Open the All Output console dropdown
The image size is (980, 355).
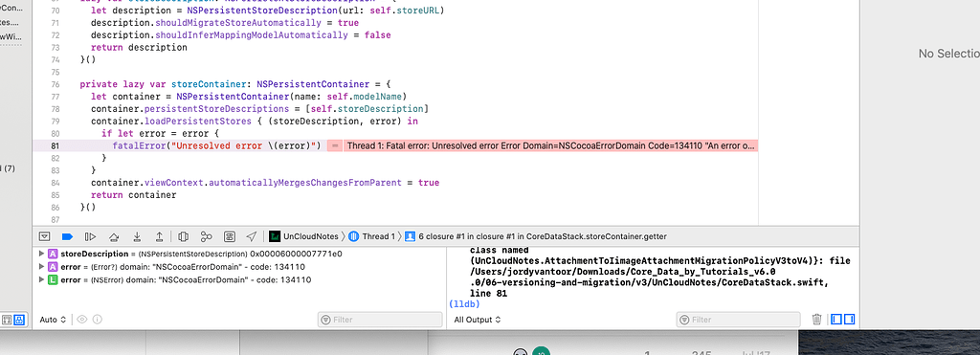[478, 320]
